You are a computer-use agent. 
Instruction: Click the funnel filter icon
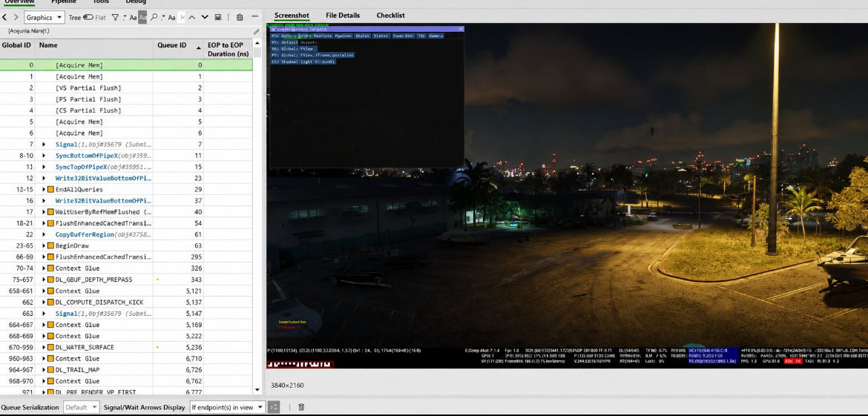(x=115, y=18)
